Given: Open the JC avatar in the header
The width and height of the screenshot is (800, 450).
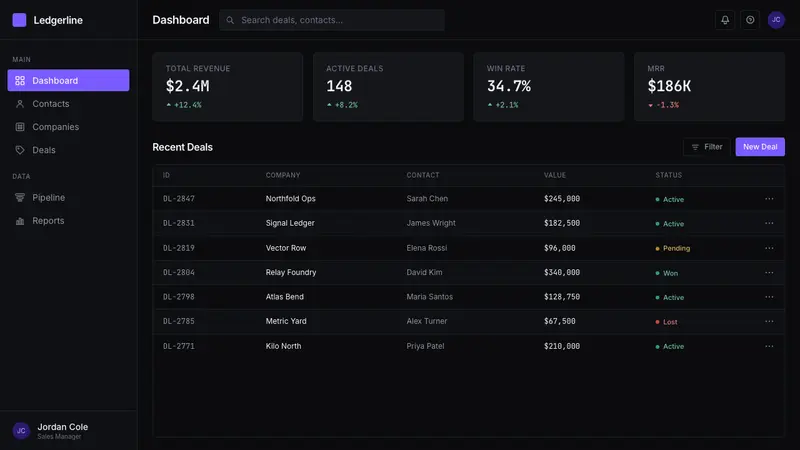Looking at the screenshot, I should [776, 20].
